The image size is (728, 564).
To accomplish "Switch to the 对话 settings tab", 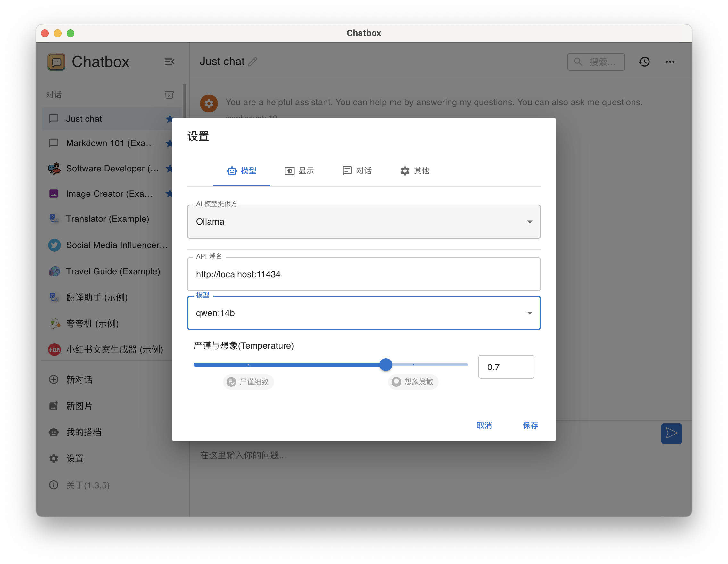I will tap(357, 171).
